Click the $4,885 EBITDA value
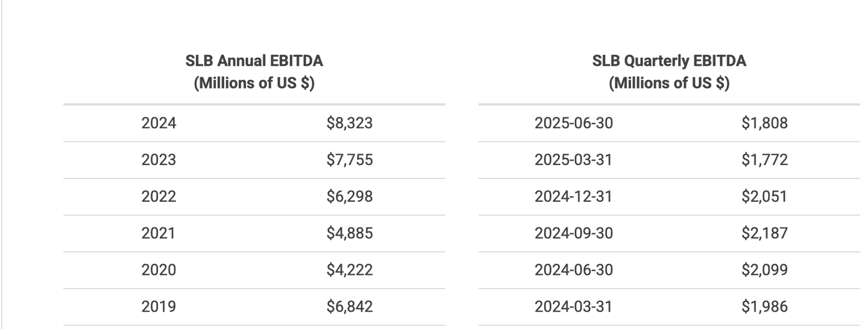 click(350, 233)
